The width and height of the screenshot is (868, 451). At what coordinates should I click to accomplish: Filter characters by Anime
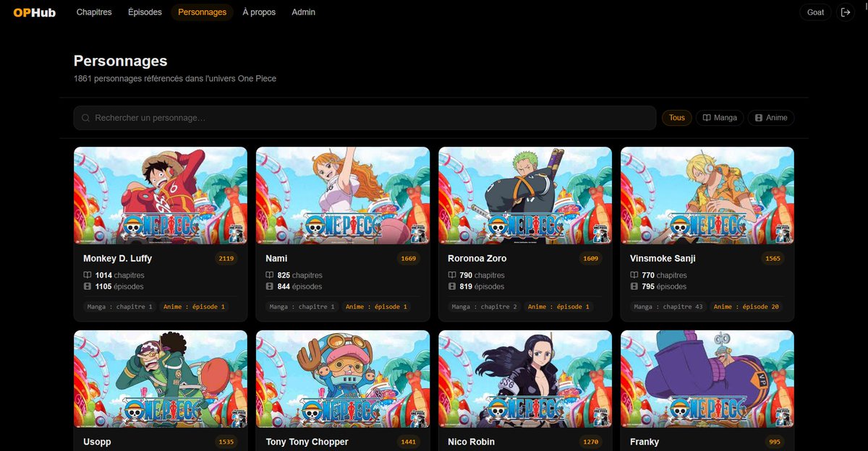pyautogui.click(x=771, y=118)
